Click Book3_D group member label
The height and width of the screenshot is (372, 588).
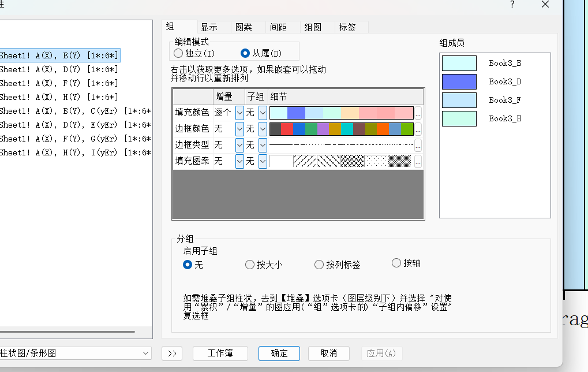(505, 81)
